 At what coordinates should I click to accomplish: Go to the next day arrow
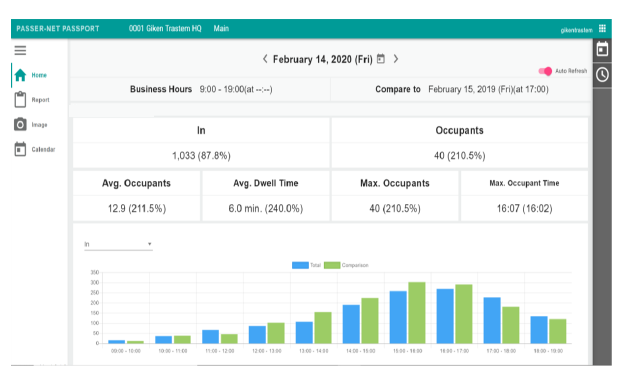tap(396, 59)
